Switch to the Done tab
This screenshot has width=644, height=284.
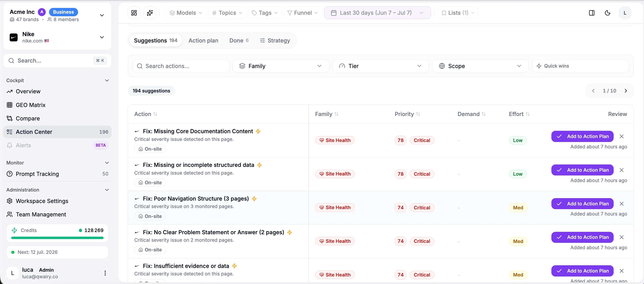(x=239, y=41)
